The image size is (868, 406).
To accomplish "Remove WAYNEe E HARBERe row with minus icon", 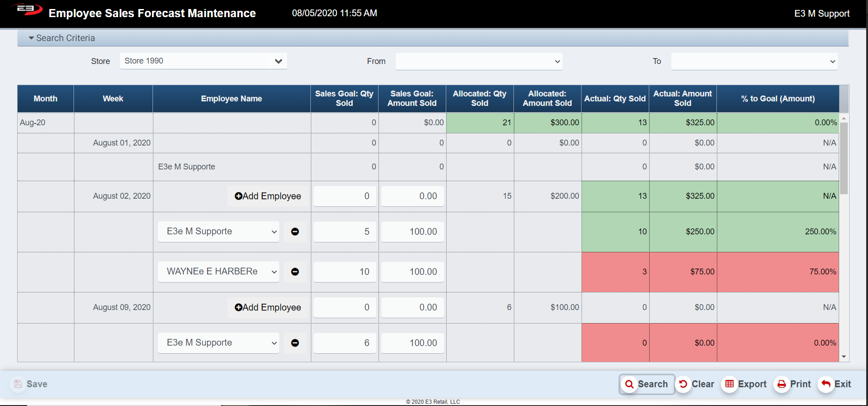I will click(295, 272).
